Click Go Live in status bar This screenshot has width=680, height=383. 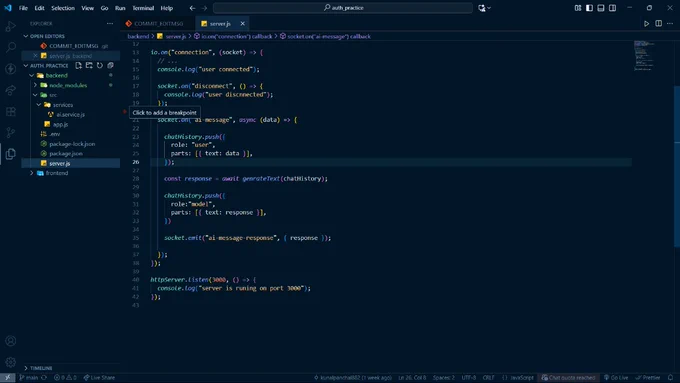click(x=616, y=378)
